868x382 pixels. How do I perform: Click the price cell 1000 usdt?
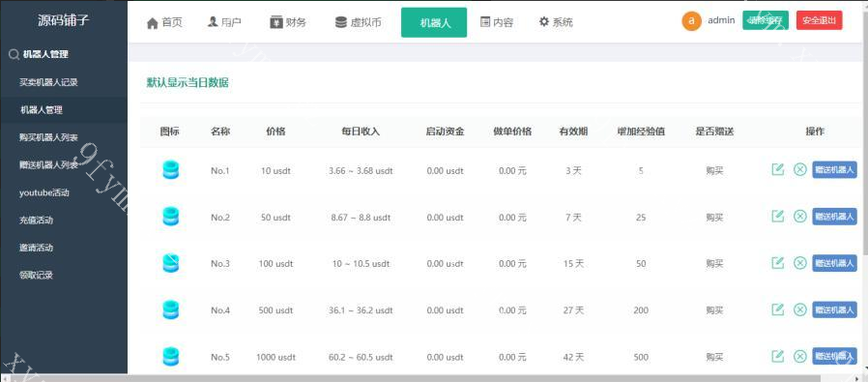point(275,357)
